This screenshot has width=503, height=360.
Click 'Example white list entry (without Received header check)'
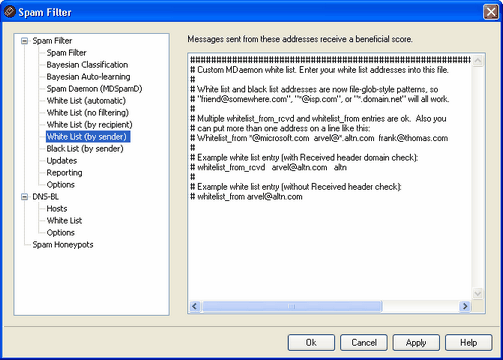point(296,187)
